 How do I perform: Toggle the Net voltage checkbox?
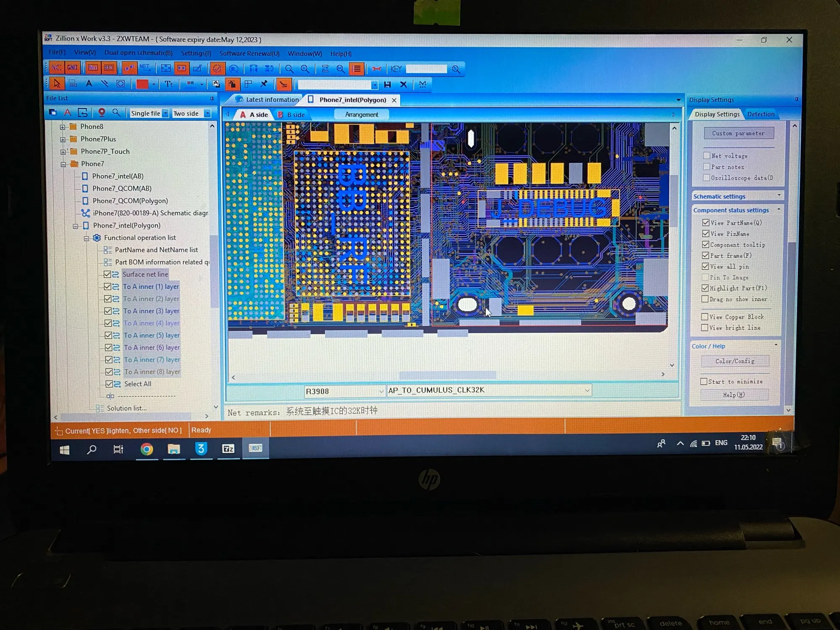706,156
